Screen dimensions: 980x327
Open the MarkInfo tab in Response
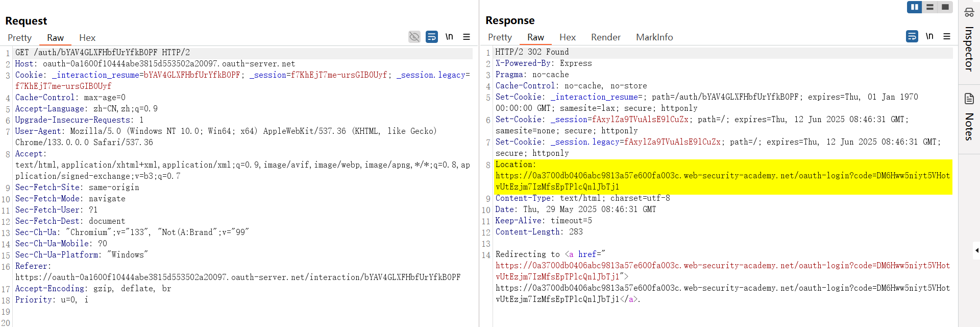pos(654,37)
